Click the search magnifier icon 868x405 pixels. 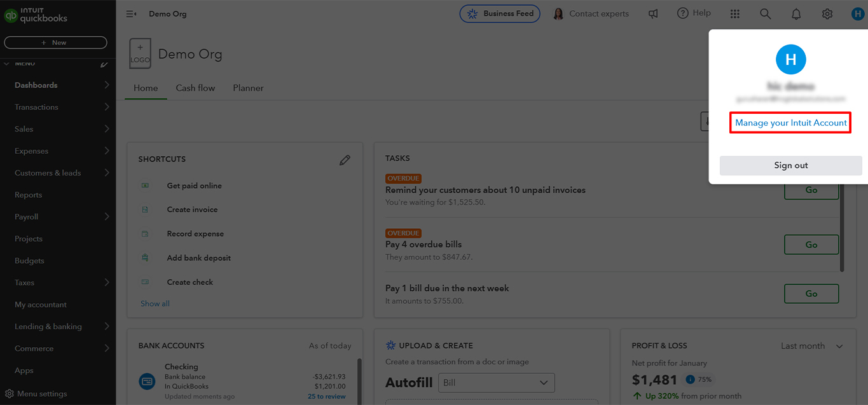point(766,13)
